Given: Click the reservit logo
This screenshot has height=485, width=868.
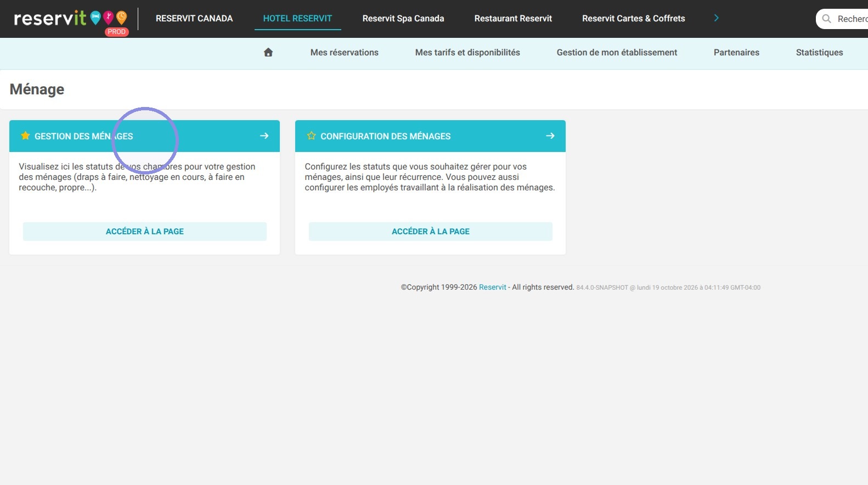Looking at the screenshot, I should (x=70, y=19).
